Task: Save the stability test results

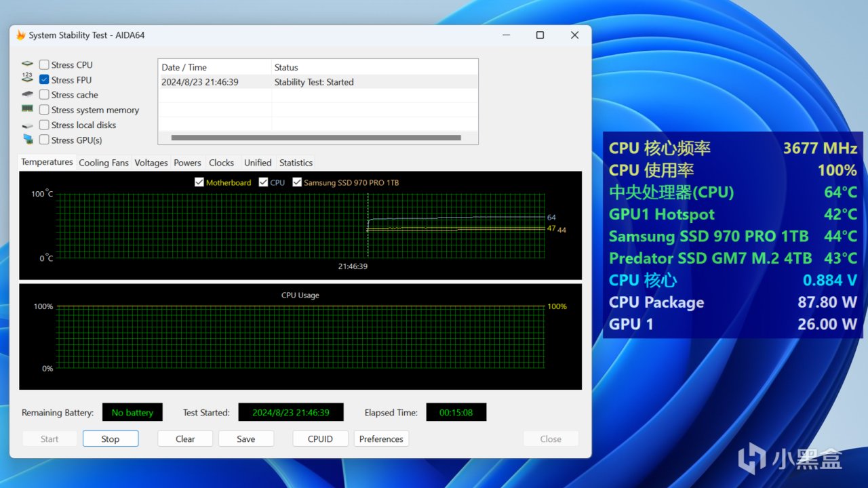Action: (x=246, y=439)
